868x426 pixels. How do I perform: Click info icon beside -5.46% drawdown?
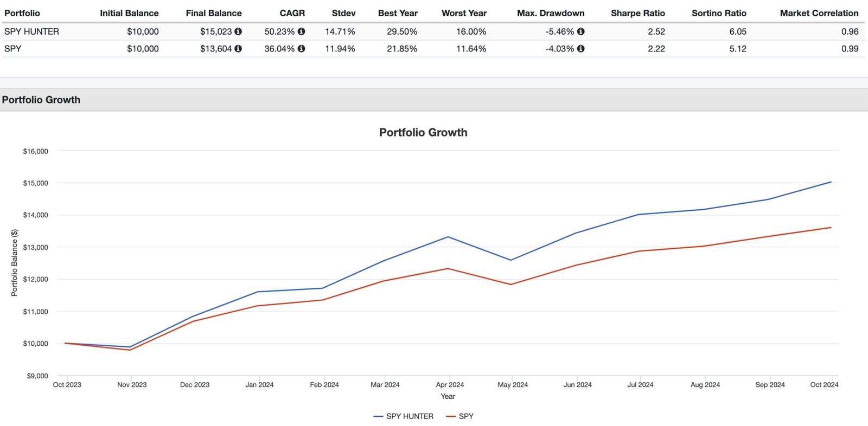(x=580, y=31)
